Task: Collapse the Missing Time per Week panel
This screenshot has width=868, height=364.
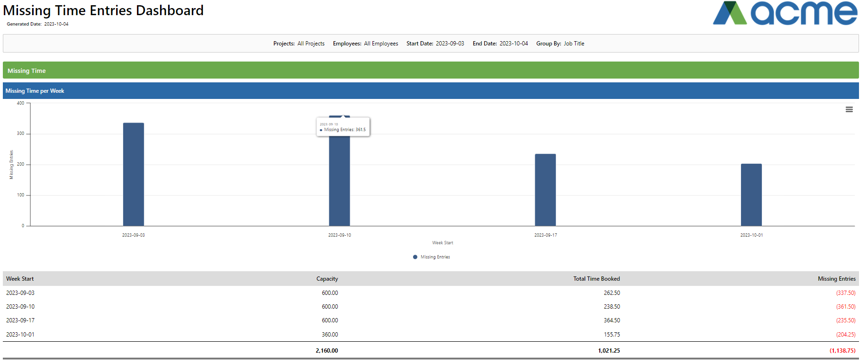Action: (431, 91)
